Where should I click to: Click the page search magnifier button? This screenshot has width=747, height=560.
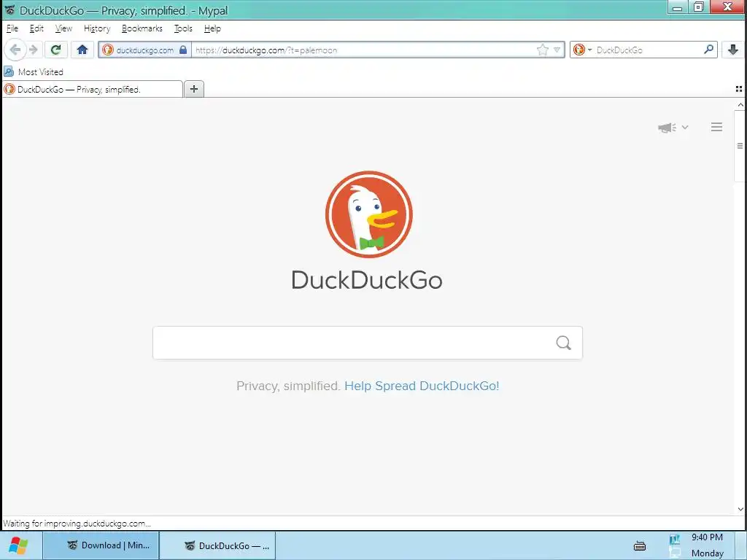coord(564,343)
